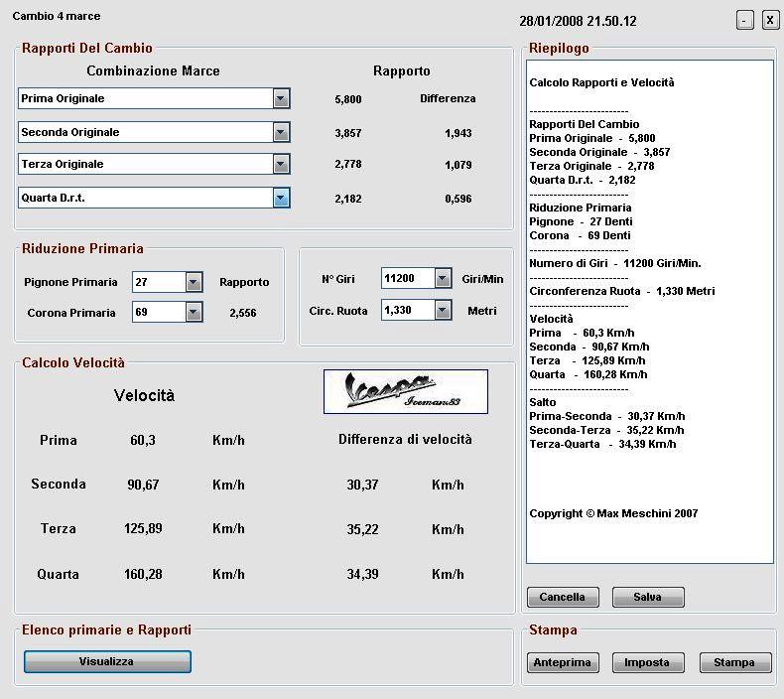Viewport: 784px width, 699px height.
Task: Open print preview with Anteprima
Action: tap(563, 662)
